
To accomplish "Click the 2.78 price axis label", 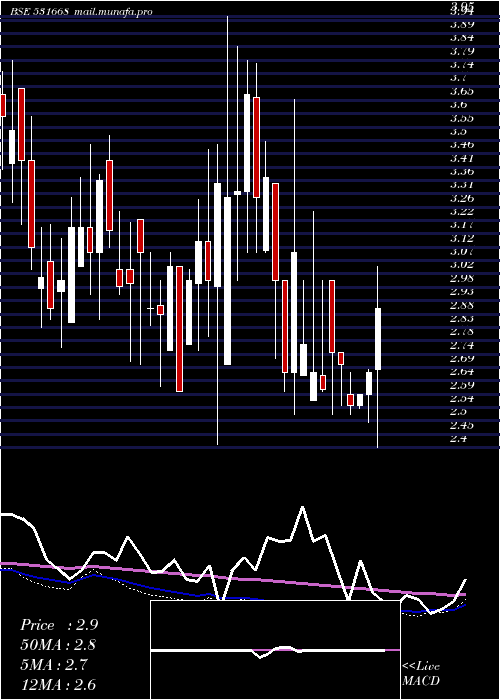I will 462,332.
